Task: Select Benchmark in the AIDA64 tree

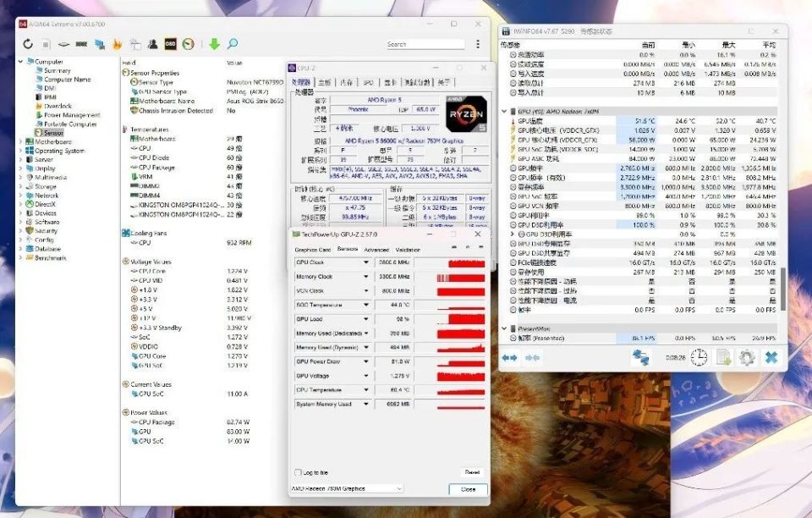Action: point(50,257)
